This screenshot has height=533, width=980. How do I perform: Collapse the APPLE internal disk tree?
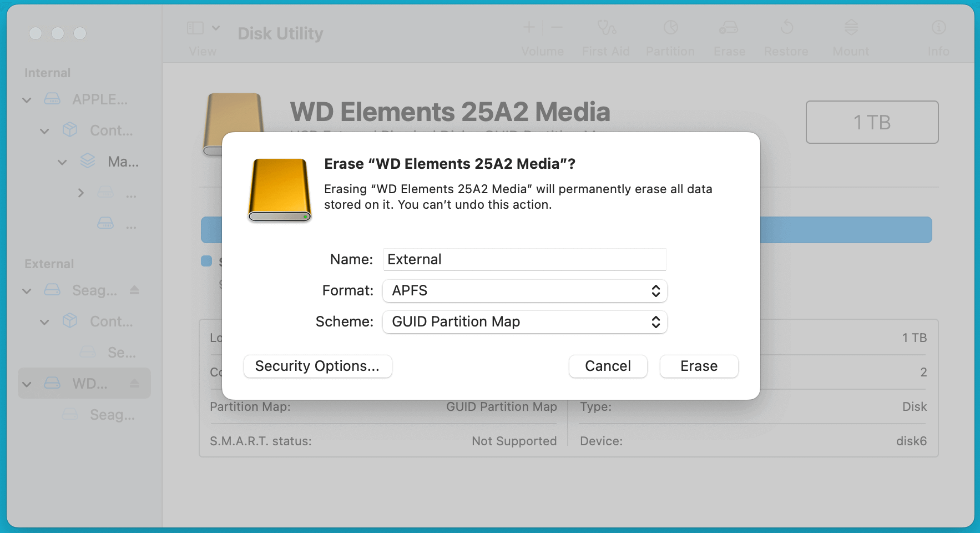point(26,99)
